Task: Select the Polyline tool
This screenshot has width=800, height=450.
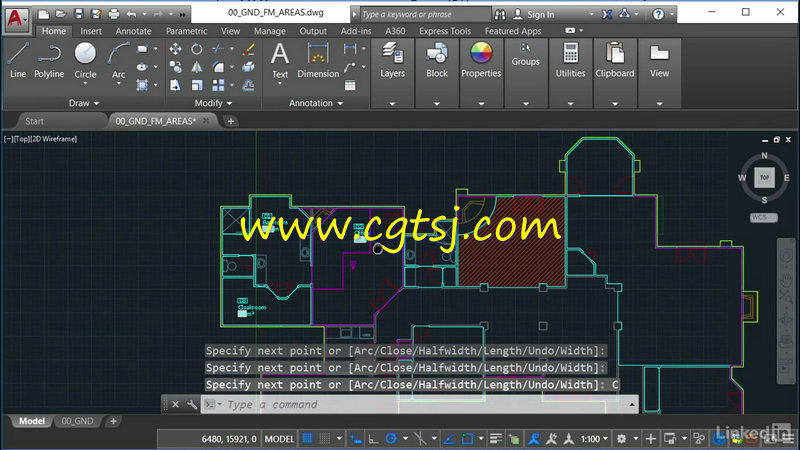Action: pyautogui.click(x=49, y=61)
